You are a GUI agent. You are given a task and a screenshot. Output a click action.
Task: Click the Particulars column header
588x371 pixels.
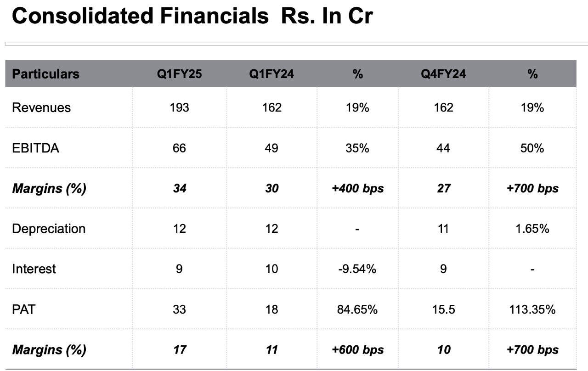pyautogui.click(x=45, y=74)
